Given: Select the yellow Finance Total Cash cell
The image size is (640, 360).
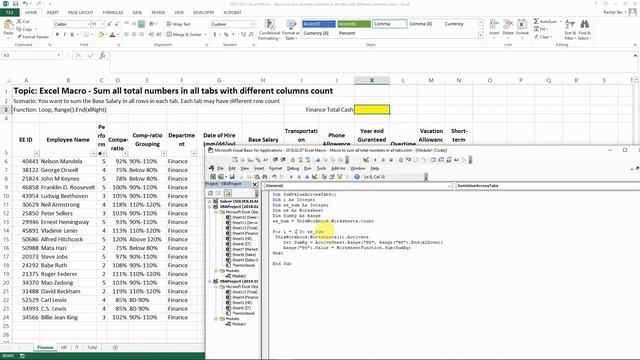Looking at the screenshot, I should tap(372, 109).
